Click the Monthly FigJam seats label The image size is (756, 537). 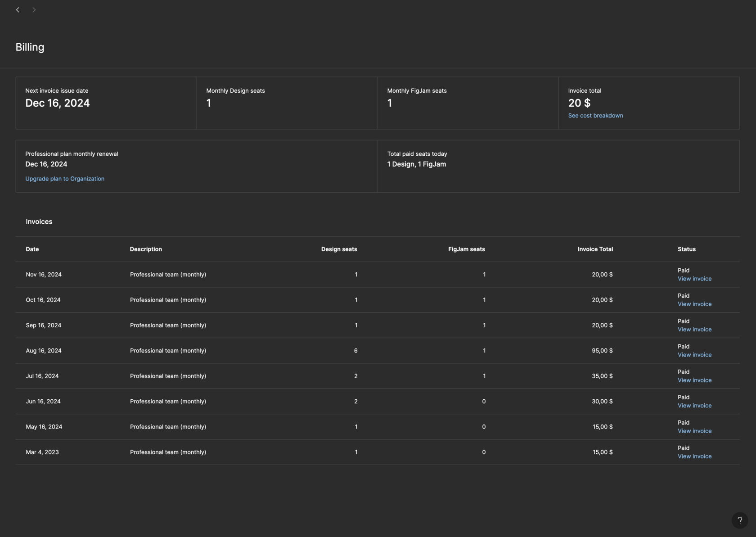417,91
